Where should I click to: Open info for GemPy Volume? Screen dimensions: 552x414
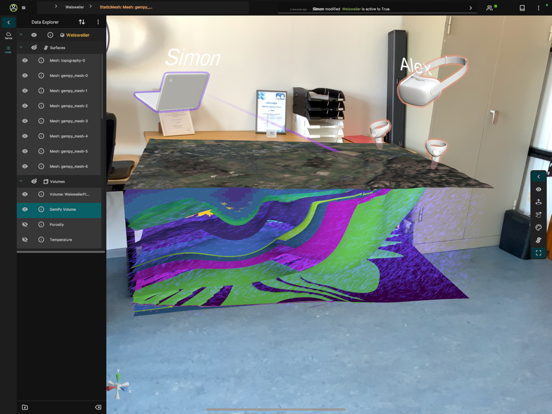(41, 209)
